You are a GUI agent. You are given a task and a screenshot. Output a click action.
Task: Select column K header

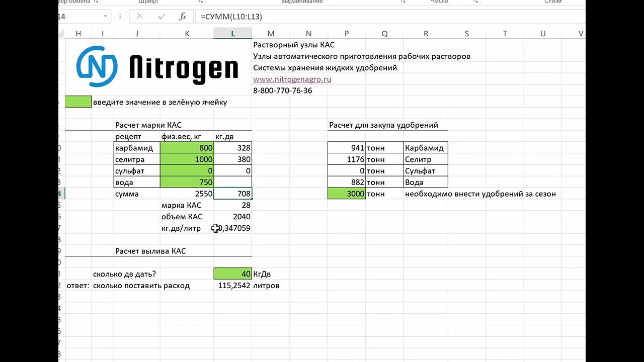[187, 34]
